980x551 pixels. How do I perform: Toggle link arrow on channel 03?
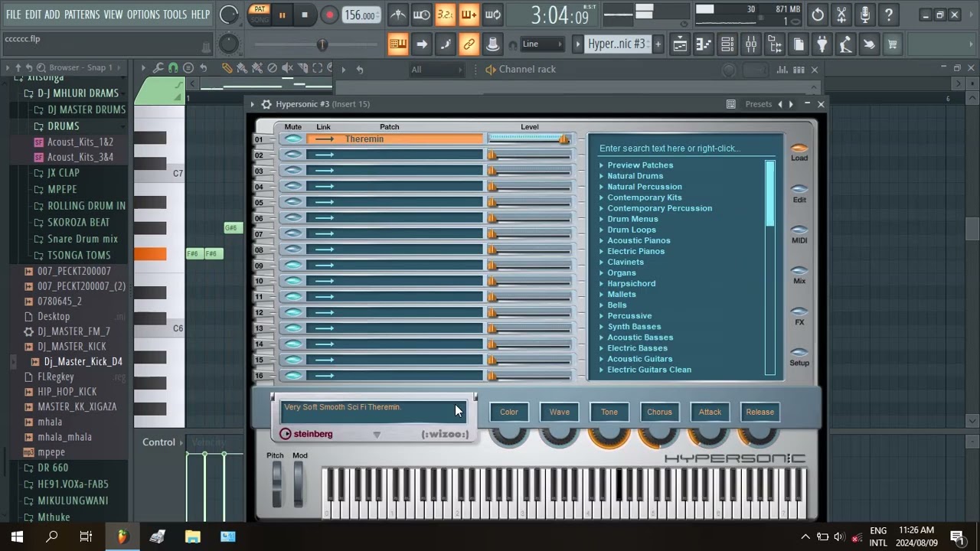coord(325,171)
